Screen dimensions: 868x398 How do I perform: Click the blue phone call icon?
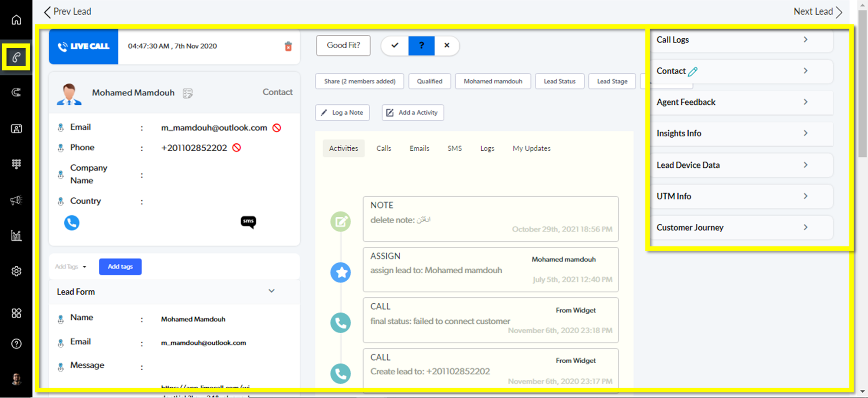point(72,223)
